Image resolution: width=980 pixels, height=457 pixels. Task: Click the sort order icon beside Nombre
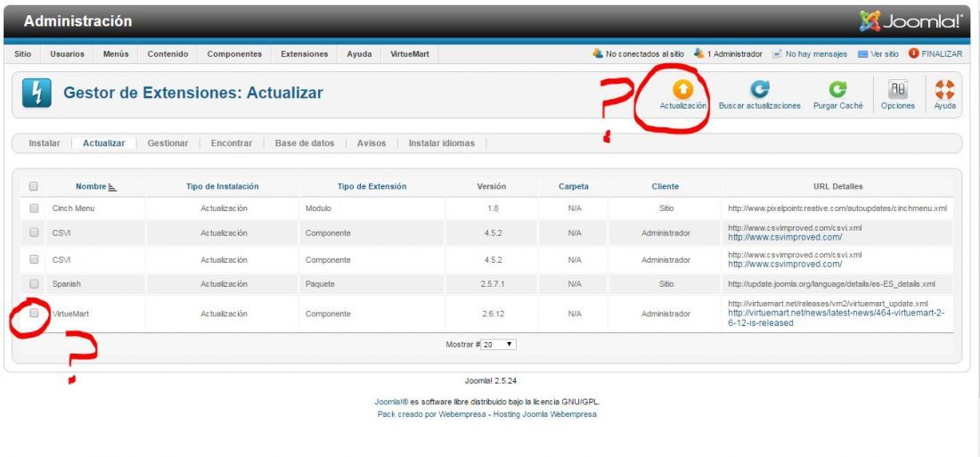pos(112,187)
